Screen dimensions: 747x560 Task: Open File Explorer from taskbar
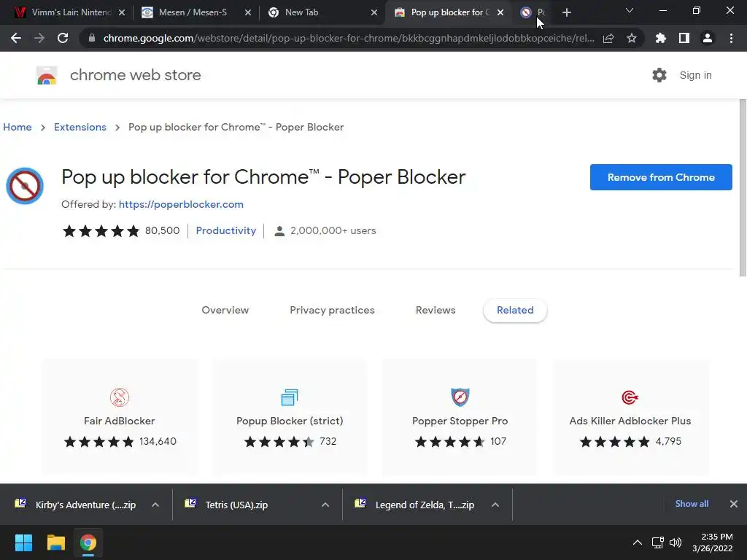[x=55, y=542]
